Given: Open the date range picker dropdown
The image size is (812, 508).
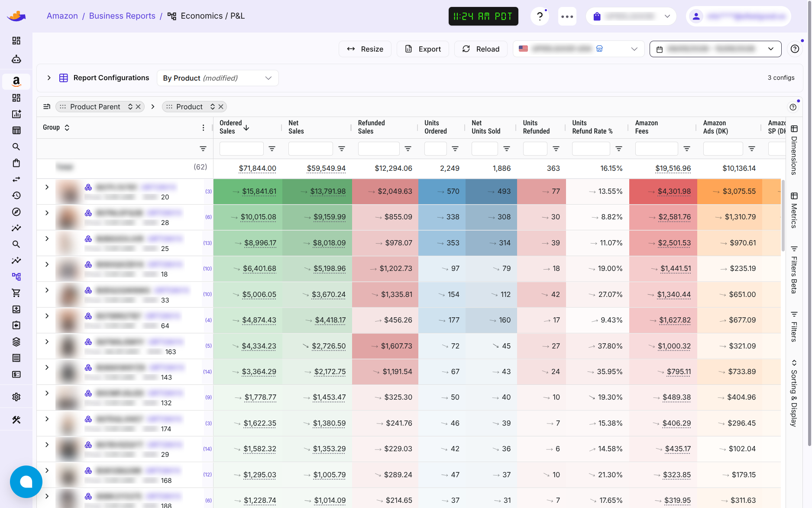Looking at the screenshot, I should pyautogui.click(x=715, y=49).
